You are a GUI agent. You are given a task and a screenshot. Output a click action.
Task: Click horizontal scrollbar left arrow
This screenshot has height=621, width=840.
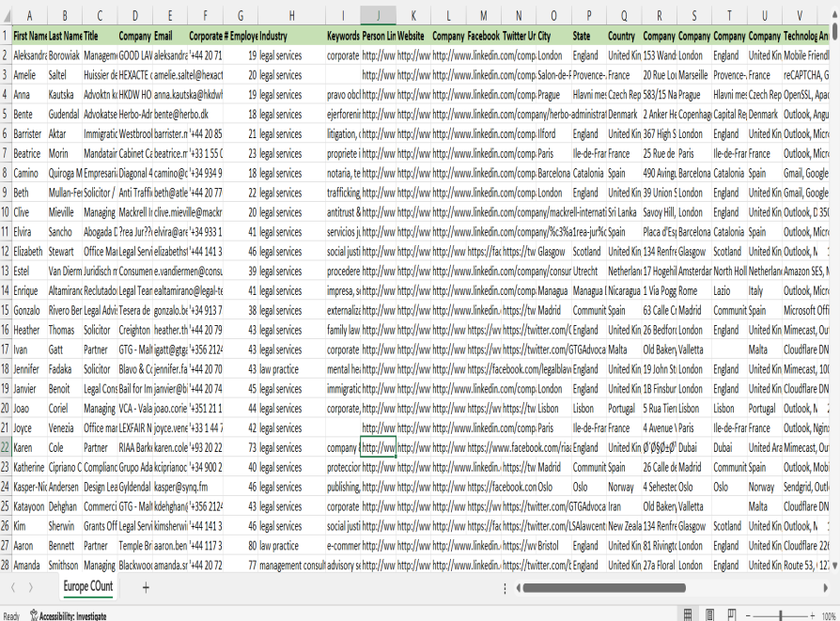(x=518, y=588)
